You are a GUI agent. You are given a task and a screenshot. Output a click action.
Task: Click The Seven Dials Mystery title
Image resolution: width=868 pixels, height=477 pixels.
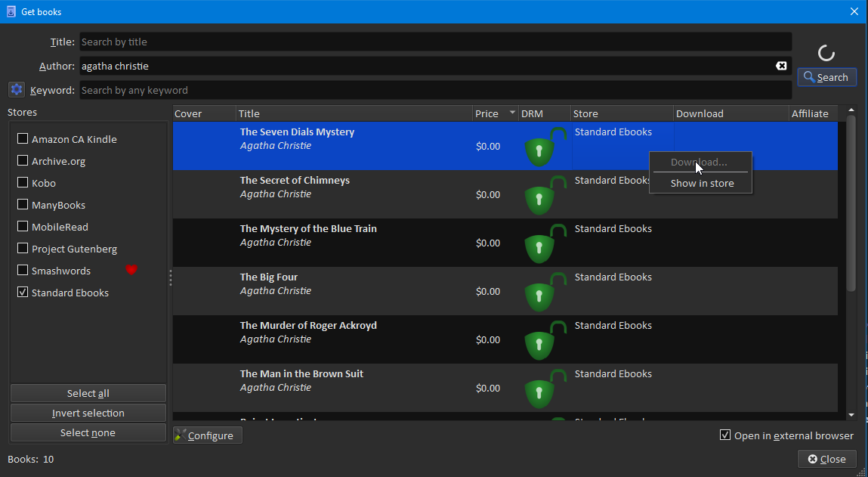[x=297, y=132]
